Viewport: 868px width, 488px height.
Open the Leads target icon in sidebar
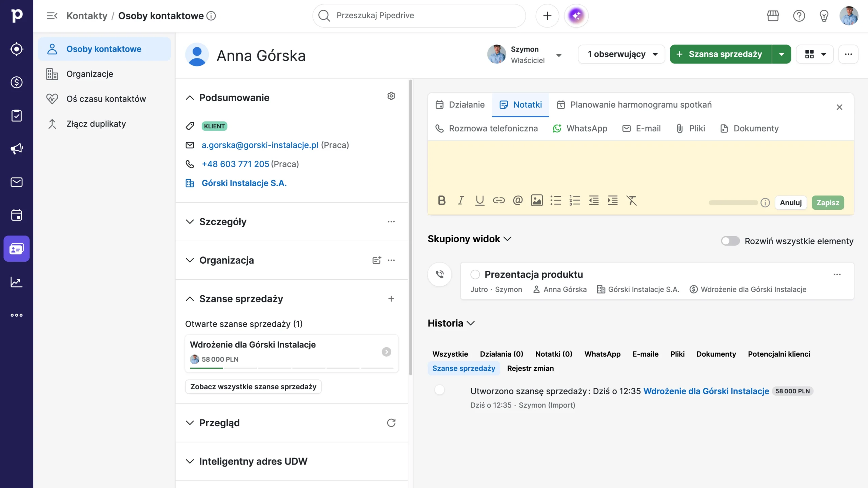[16, 49]
